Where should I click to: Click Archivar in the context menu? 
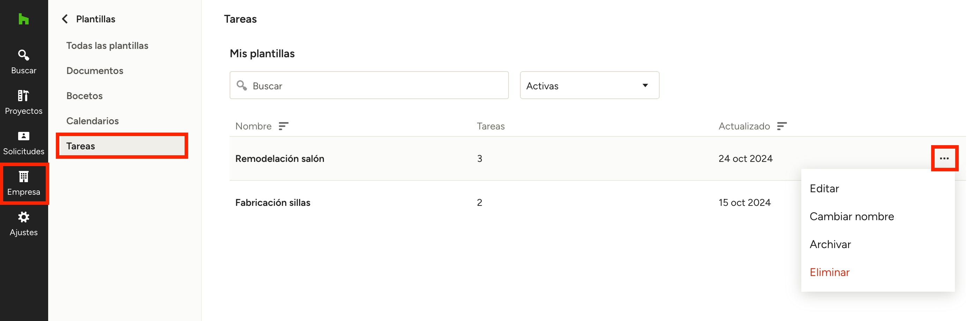coord(830,244)
